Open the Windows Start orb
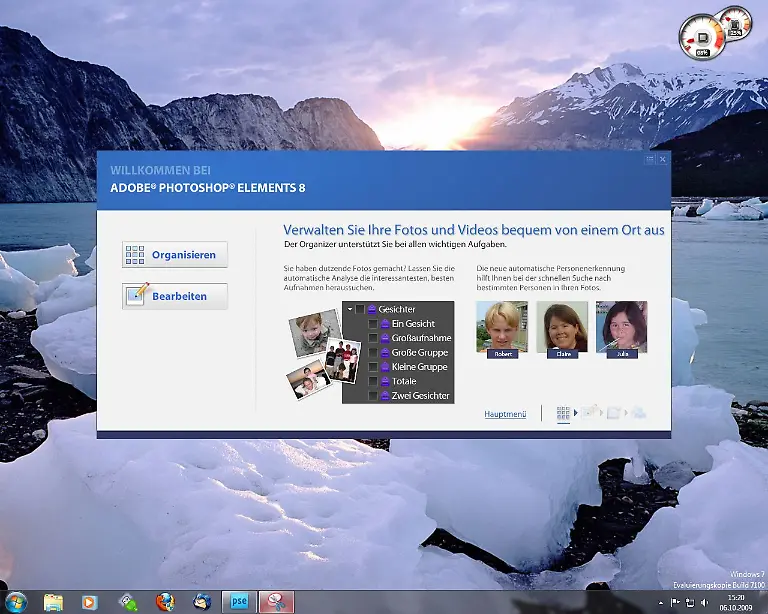The height and width of the screenshot is (614, 768). (x=16, y=601)
